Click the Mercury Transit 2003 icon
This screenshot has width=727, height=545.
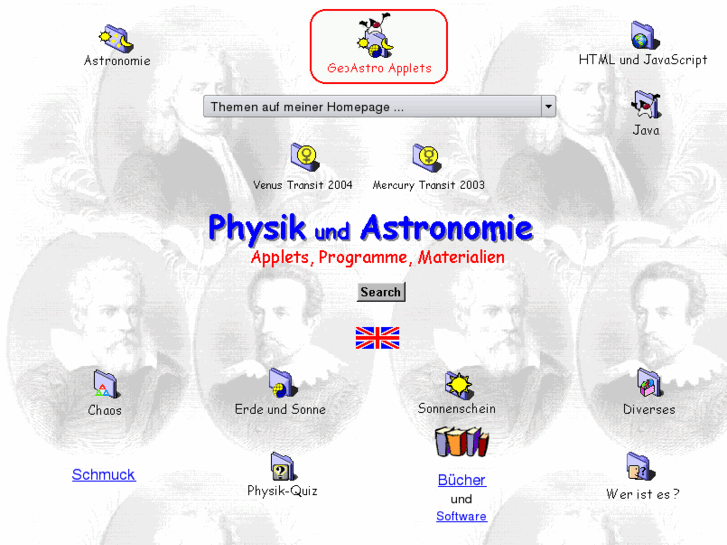point(427,157)
